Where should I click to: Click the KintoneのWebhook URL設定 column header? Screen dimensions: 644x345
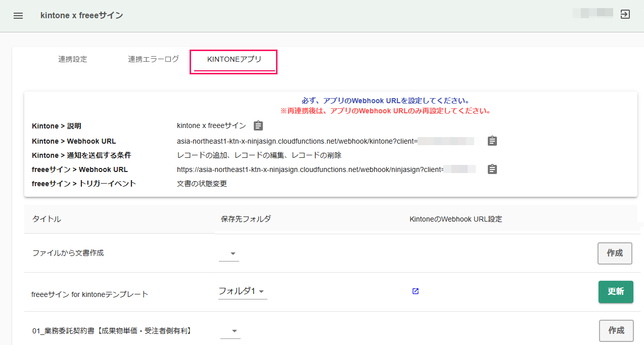456,219
